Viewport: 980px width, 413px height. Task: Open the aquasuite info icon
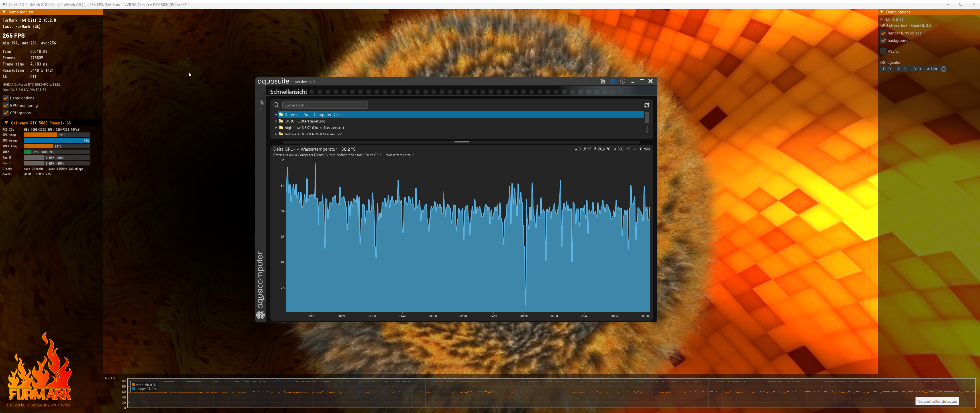click(623, 81)
